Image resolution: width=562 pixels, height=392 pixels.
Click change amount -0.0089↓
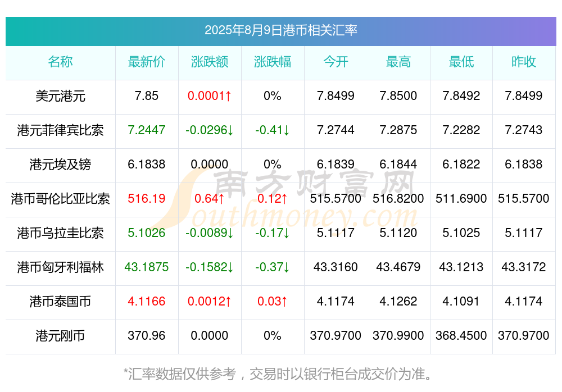210,233
